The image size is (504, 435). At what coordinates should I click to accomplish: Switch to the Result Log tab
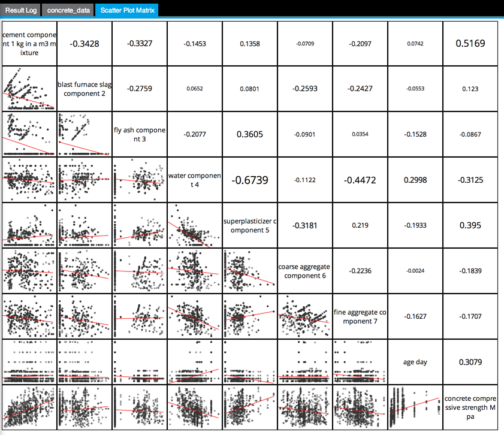coord(21,10)
